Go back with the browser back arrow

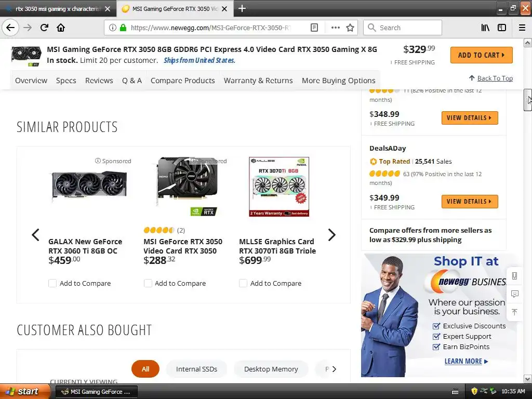pyautogui.click(x=10, y=28)
